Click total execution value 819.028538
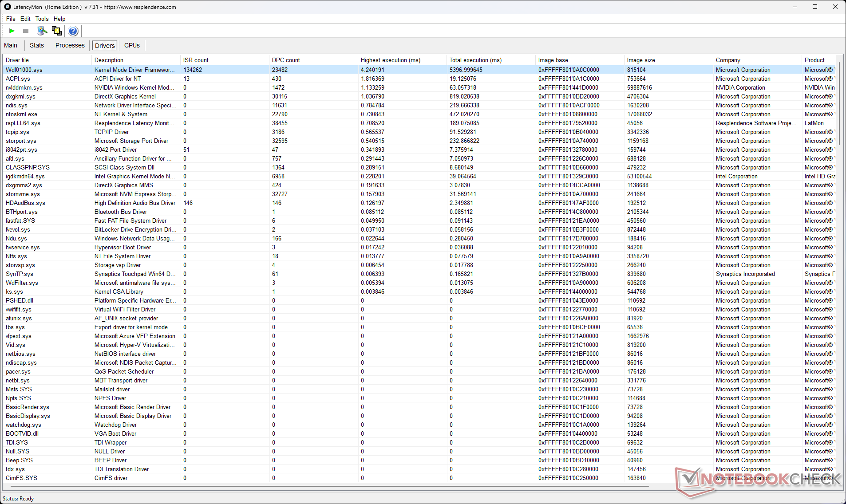 click(x=464, y=96)
